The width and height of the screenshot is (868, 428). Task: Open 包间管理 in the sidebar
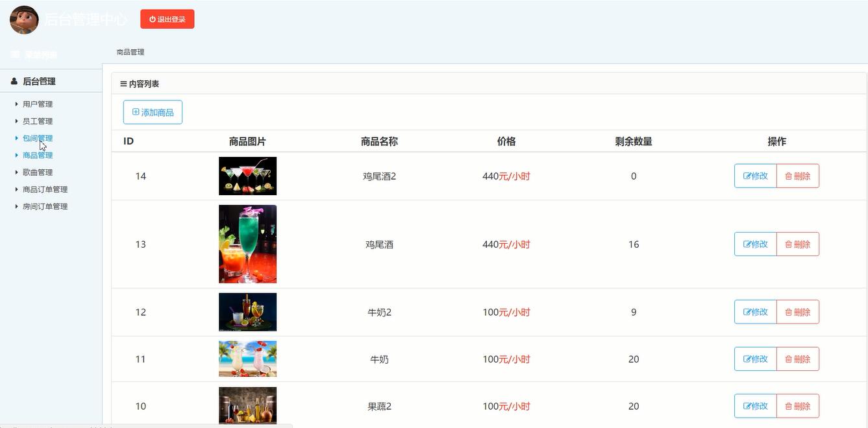(x=38, y=138)
